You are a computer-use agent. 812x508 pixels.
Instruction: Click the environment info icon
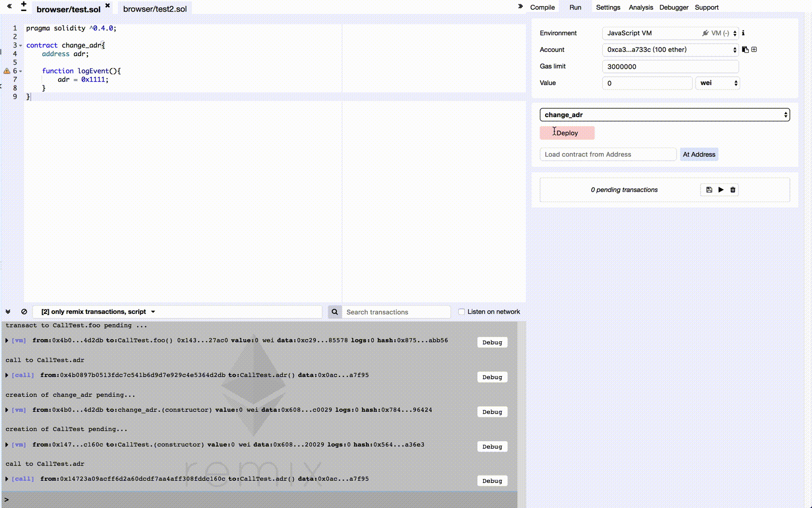tap(743, 33)
